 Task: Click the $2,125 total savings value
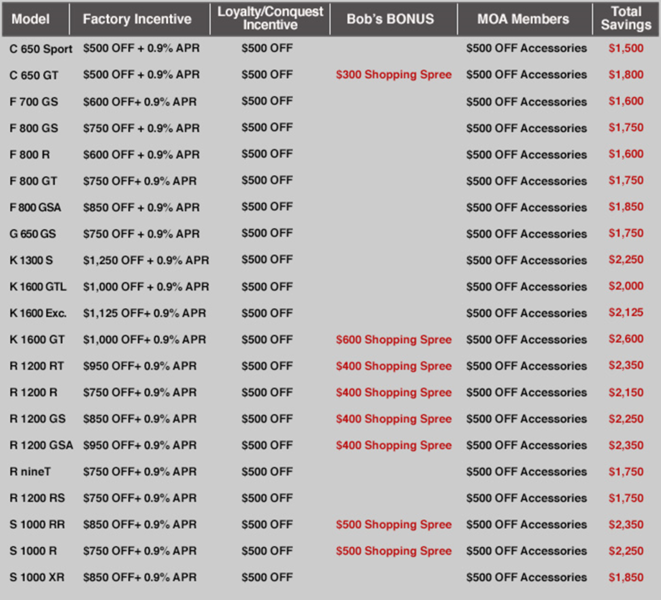coord(626,313)
